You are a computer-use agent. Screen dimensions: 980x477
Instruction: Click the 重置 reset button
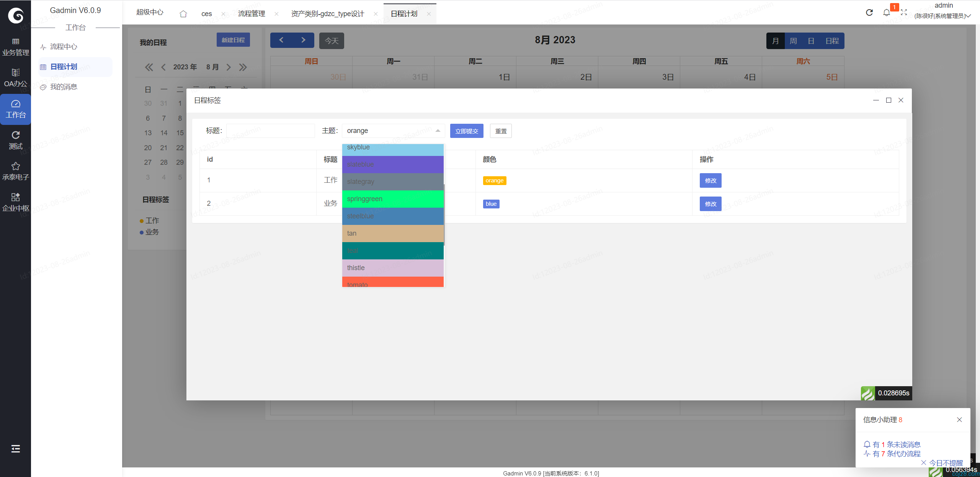500,131
